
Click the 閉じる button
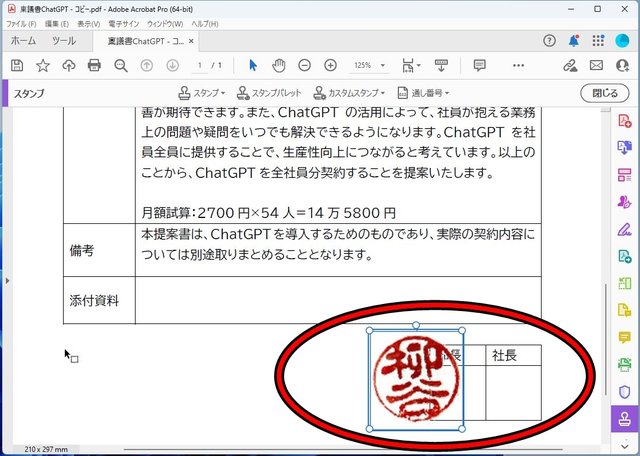tap(605, 93)
